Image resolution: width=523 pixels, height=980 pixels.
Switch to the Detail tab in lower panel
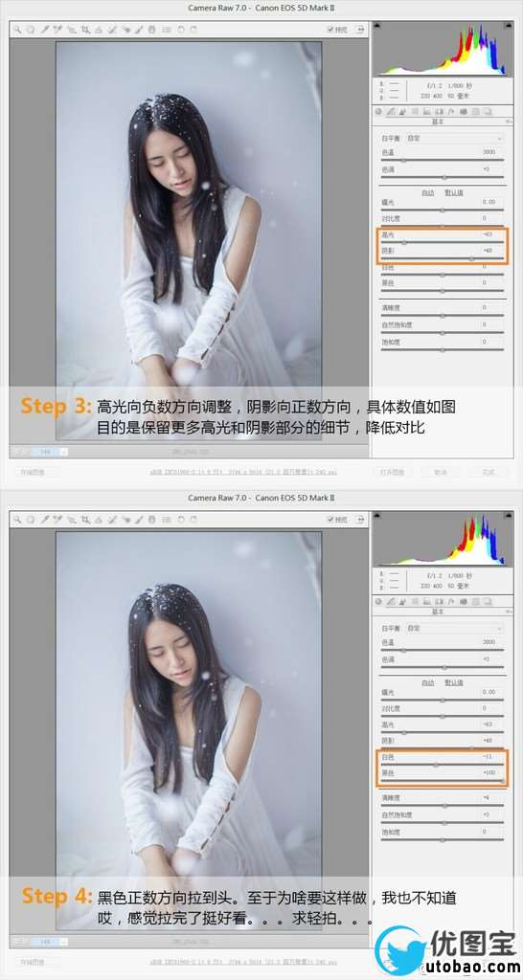[x=401, y=601]
